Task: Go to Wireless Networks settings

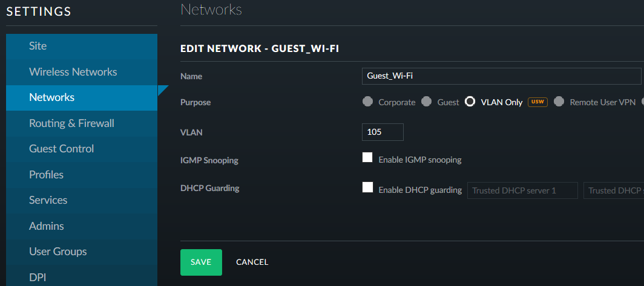Action: point(82,72)
